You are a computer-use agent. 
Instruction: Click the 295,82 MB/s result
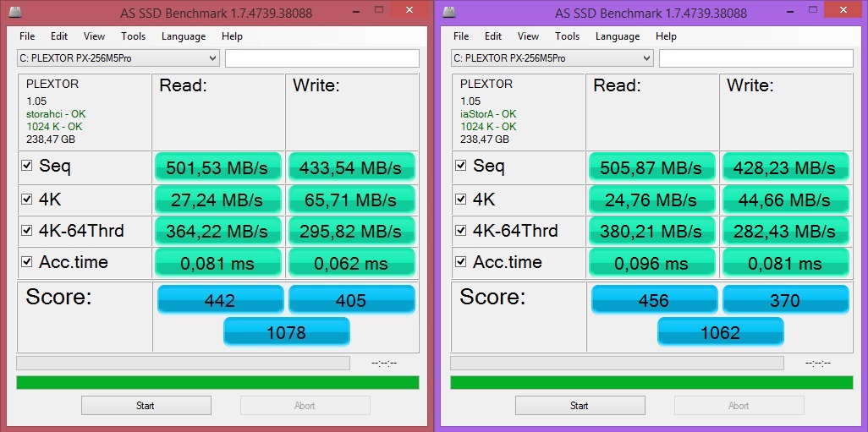click(352, 231)
